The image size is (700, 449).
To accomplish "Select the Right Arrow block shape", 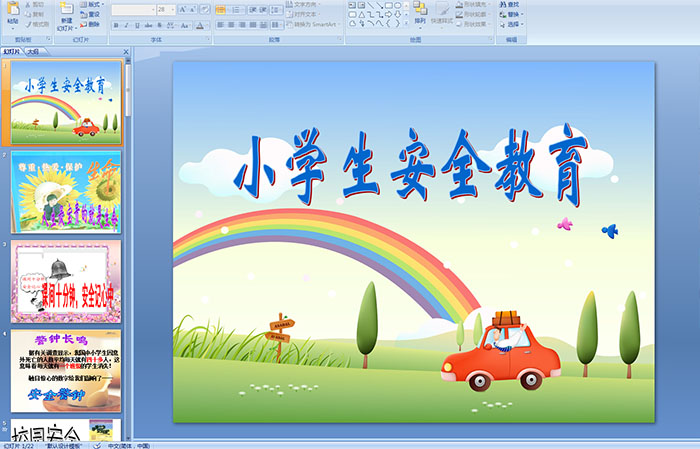I will point(388,15).
